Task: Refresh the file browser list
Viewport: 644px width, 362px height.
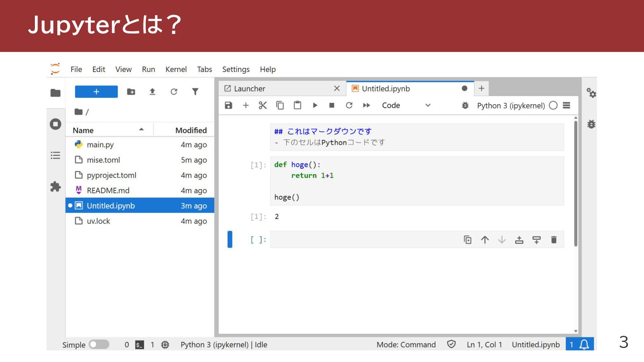Action: click(x=174, y=92)
